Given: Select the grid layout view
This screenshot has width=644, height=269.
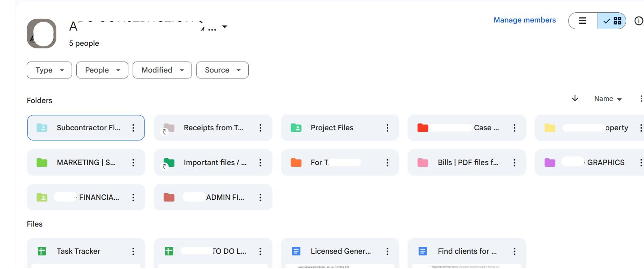Looking at the screenshot, I should (612, 21).
